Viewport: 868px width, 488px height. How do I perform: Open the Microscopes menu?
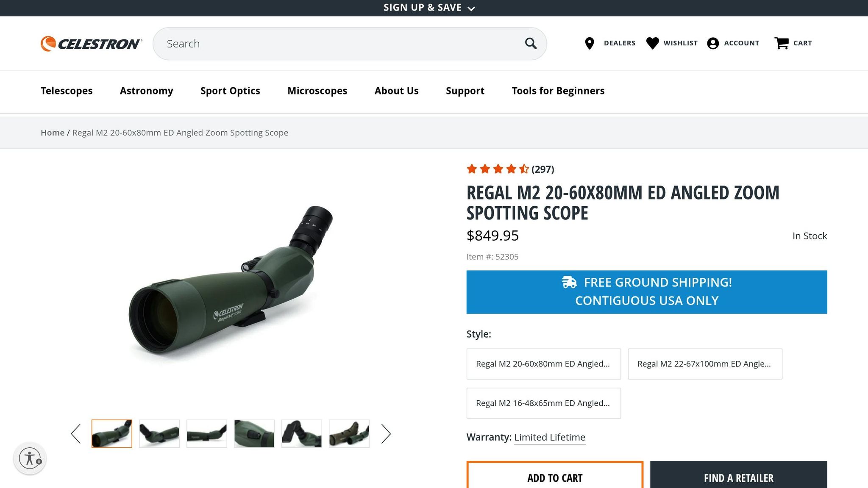[x=317, y=91]
